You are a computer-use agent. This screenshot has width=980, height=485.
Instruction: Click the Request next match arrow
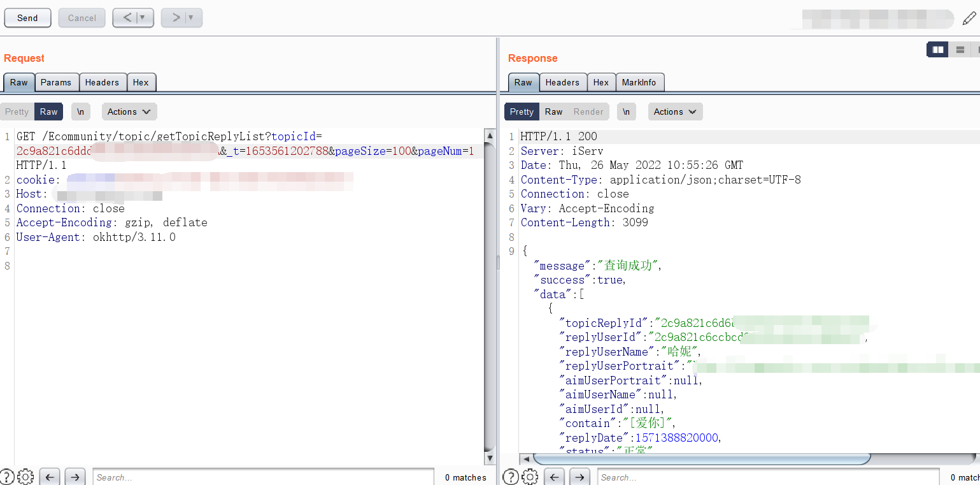tap(75, 477)
